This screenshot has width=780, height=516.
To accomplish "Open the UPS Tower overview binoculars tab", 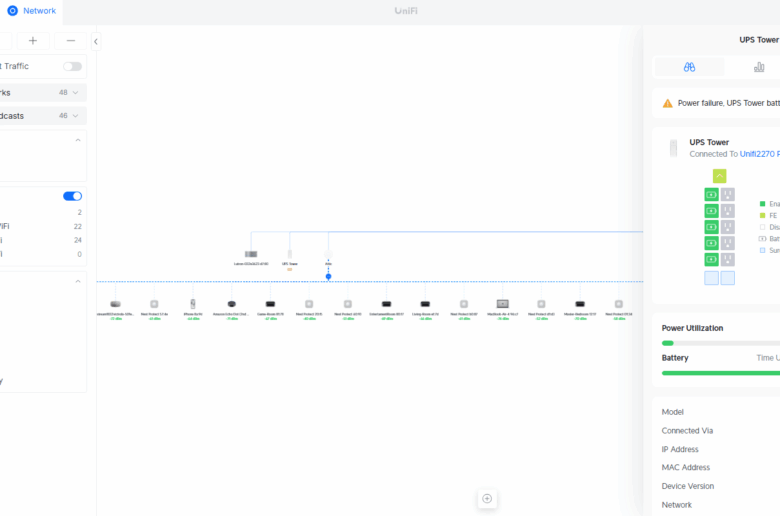I will pyautogui.click(x=689, y=67).
